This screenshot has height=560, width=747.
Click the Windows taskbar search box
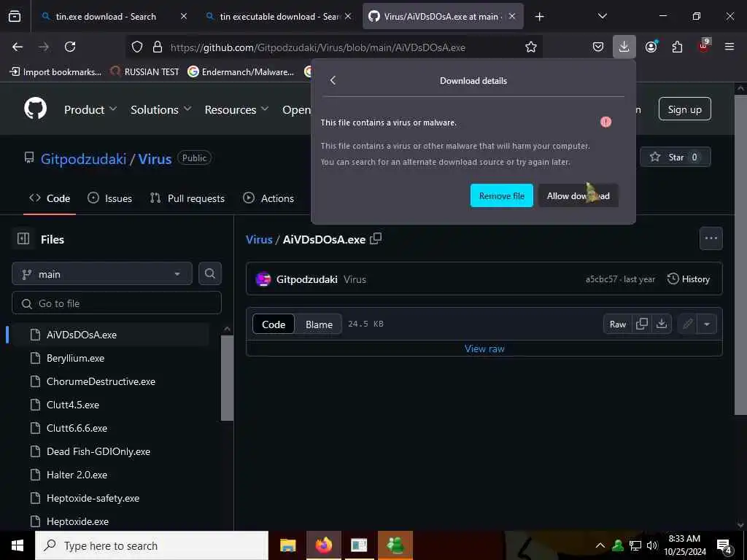(x=152, y=545)
